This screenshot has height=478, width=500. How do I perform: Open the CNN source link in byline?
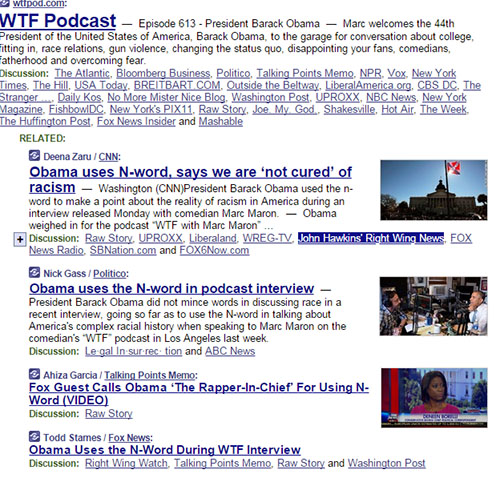[108, 157]
